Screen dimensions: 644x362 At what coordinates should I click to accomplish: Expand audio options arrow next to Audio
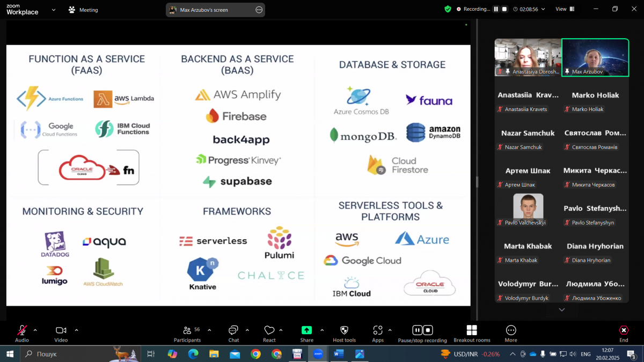35,330
